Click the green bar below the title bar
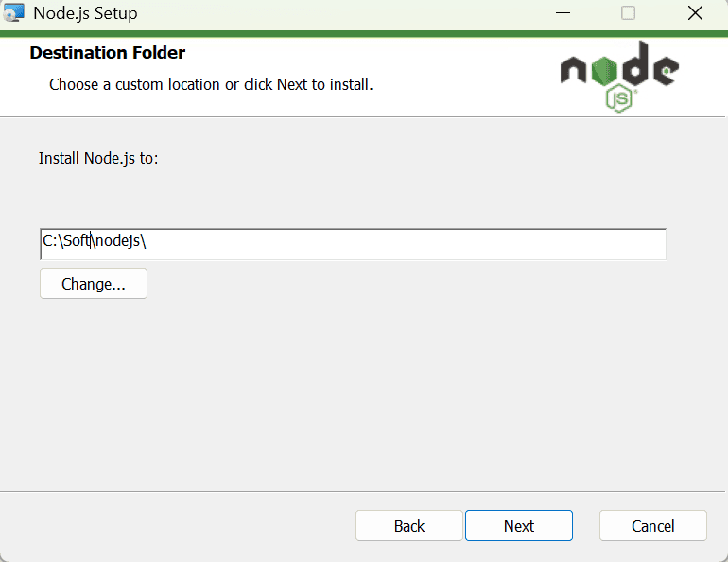The image size is (728, 562). [x=364, y=34]
